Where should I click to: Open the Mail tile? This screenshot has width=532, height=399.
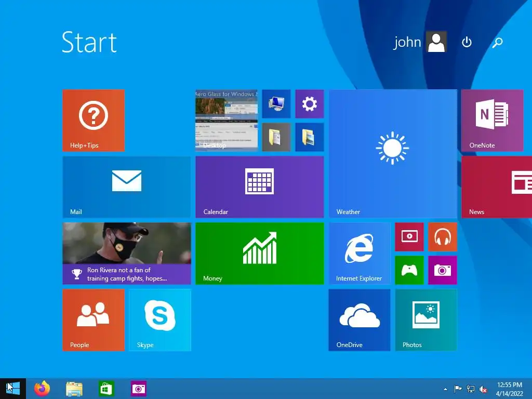point(127,187)
